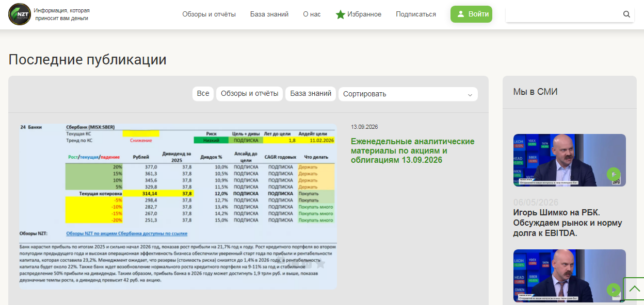Select the Обзоры и отчёты filter tab

pos(250,94)
